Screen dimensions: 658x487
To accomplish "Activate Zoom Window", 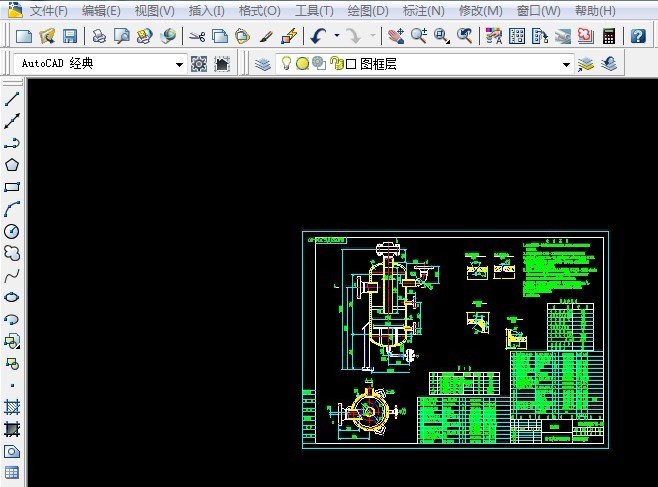I will point(441,36).
